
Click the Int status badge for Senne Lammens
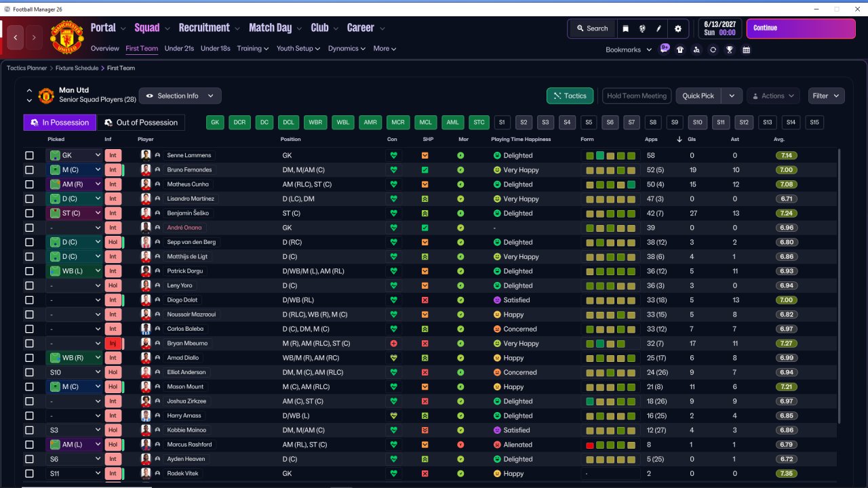point(113,155)
